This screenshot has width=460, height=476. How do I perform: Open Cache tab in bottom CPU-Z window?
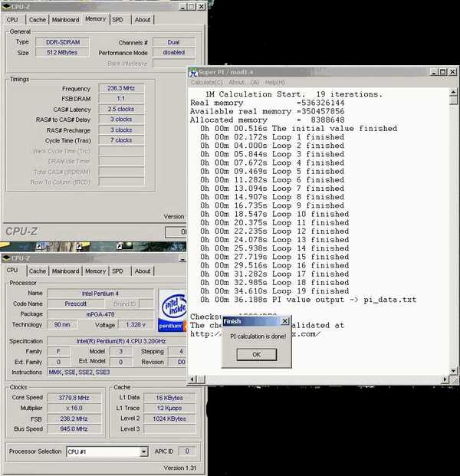pos(38,271)
